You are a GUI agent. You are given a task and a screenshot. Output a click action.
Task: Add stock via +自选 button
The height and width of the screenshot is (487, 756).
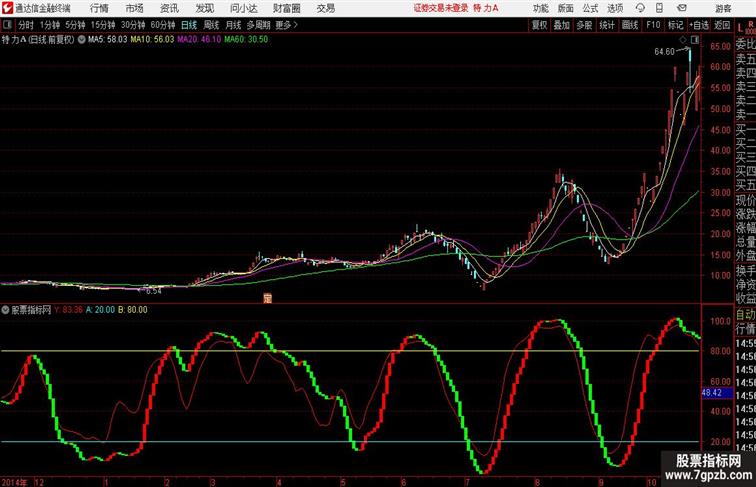pyautogui.click(x=699, y=25)
